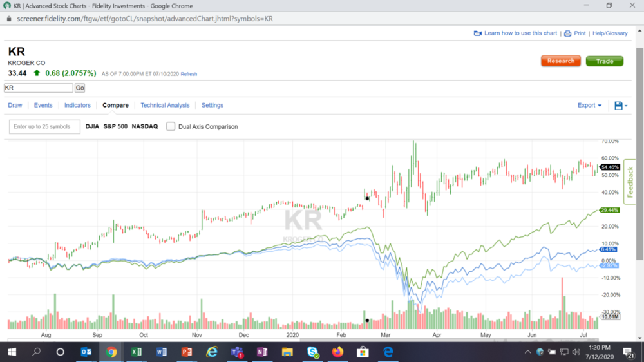The image size is (644, 362).
Task: Open the Outlook taskbar icon
Action: click(86, 352)
